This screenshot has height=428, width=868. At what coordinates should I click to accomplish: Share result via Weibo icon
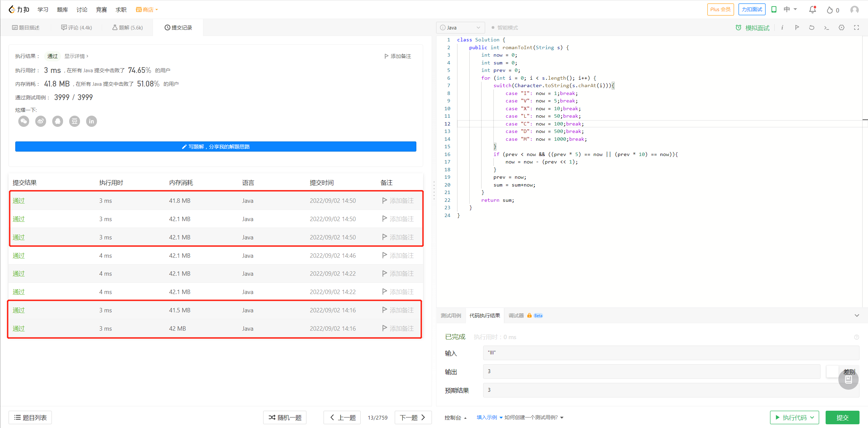[x=41, y=121]
